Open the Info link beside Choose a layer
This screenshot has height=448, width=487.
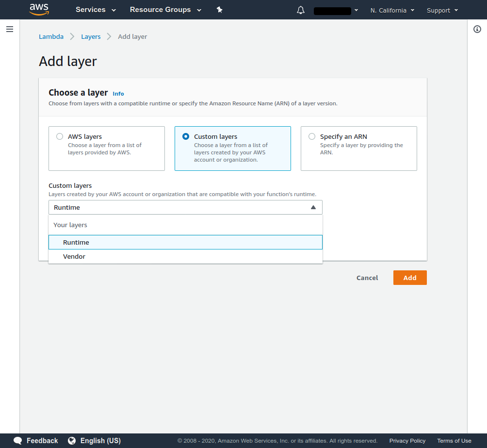[118, 94]
